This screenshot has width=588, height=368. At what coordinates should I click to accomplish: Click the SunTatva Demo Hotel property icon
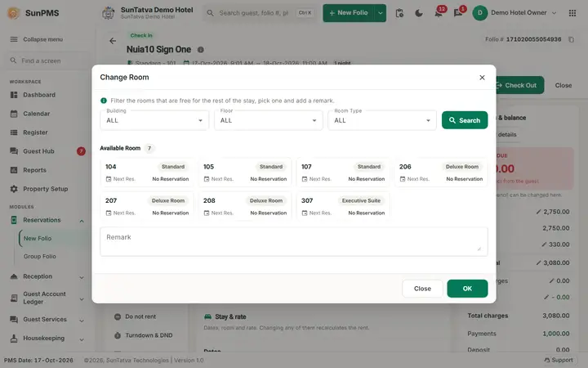[x=109, y=13]
